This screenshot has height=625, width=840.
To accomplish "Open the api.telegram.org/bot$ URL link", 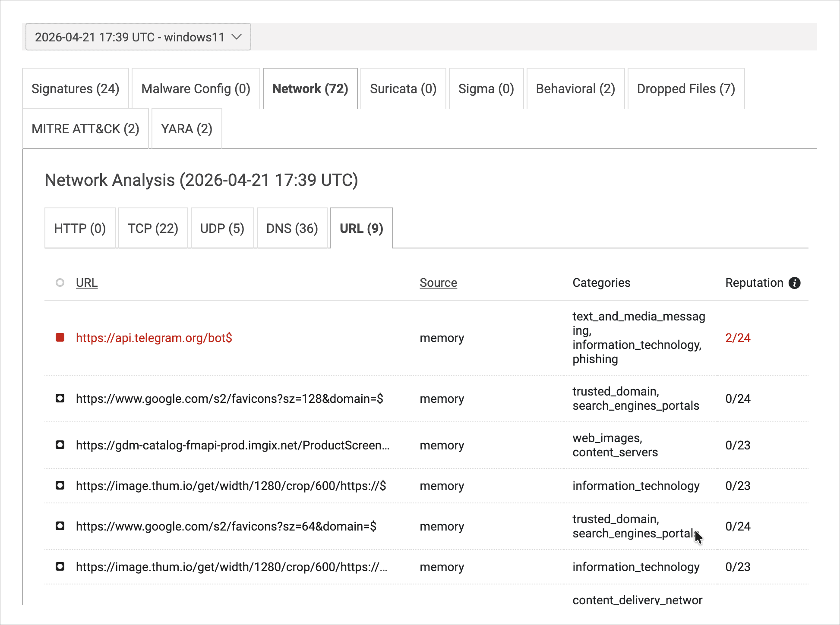I will [154, 338].
